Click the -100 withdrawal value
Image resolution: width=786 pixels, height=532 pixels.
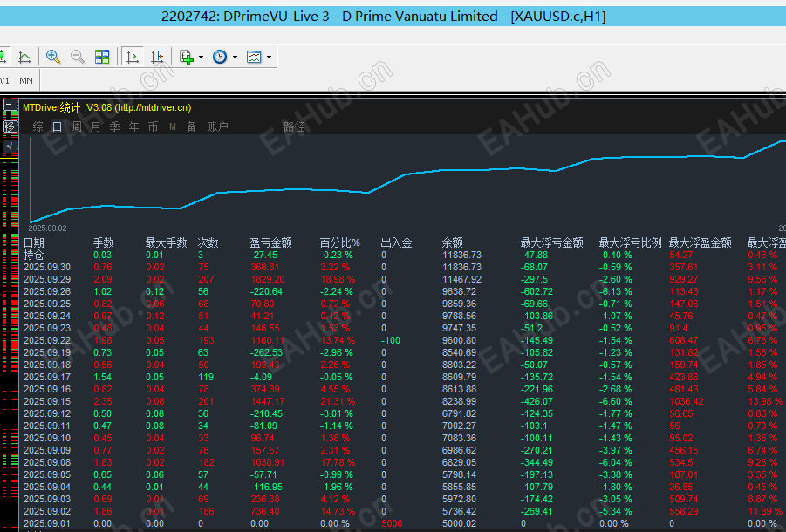click(391, 341)
